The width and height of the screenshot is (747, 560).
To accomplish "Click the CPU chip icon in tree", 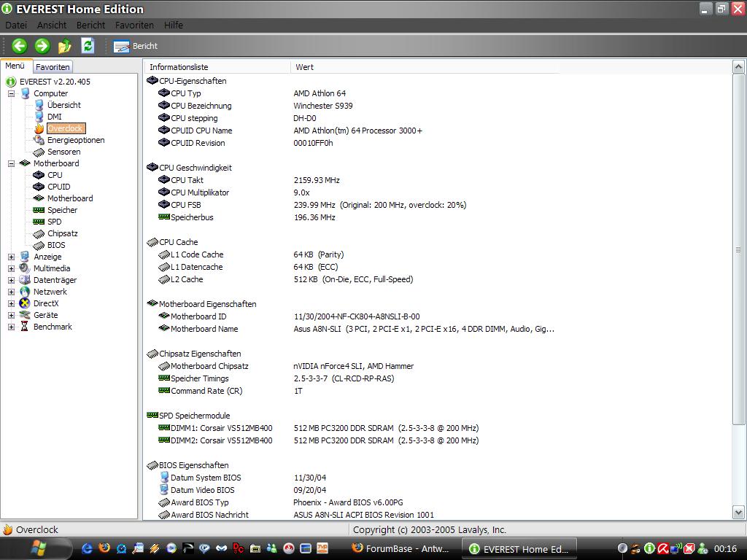I will (39, 175).
